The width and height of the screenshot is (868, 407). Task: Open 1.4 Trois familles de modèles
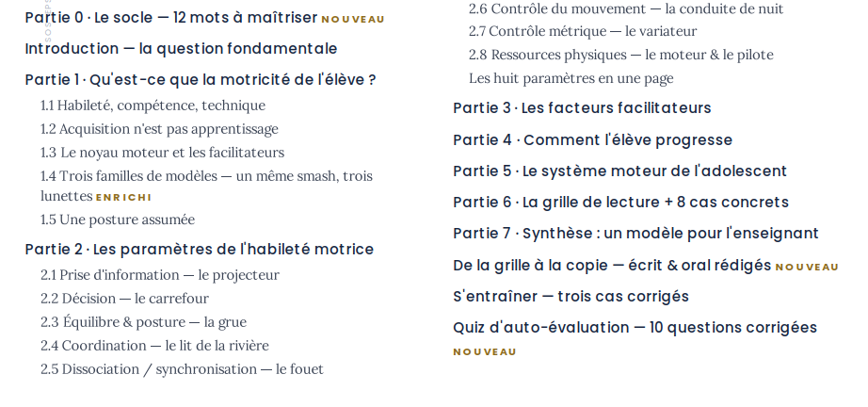tap(206, 186)
